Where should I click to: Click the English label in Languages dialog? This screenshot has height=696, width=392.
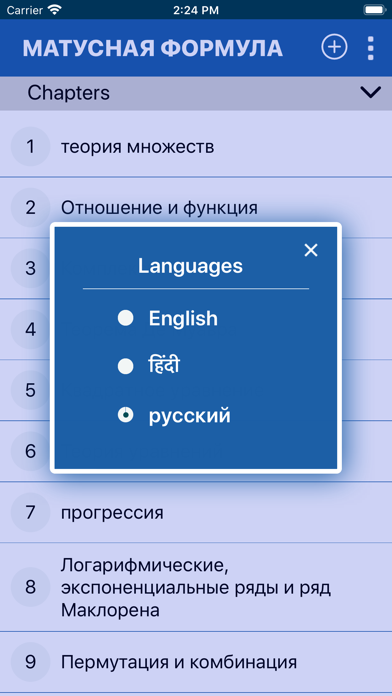[183, 318]
